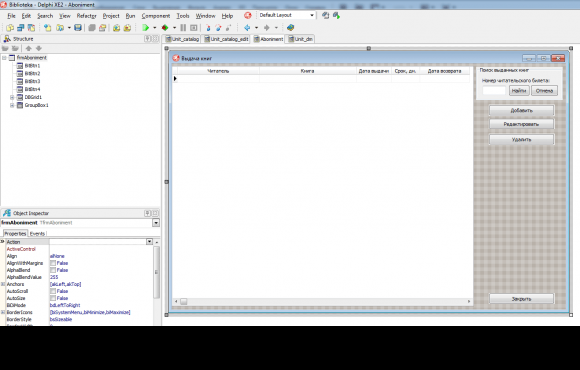This screenshot has height=370, width=580.
Task: Click the Structure move down arrow
Action: coord(38,48)
